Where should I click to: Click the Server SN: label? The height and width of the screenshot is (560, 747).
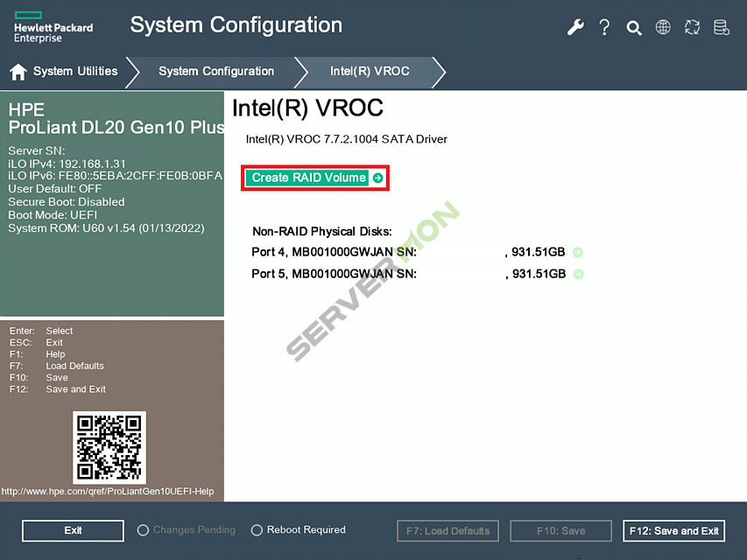pos(36,151)
